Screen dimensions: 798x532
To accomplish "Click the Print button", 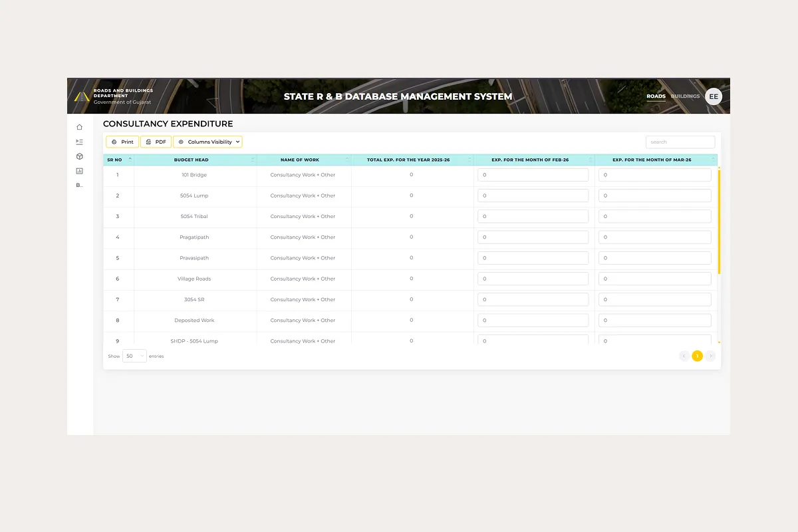I will (122, 142).
